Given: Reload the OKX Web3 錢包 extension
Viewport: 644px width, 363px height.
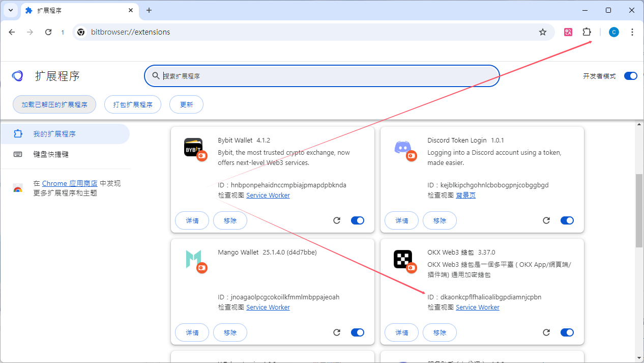Looking at the screenshot, I should [546, 332].
